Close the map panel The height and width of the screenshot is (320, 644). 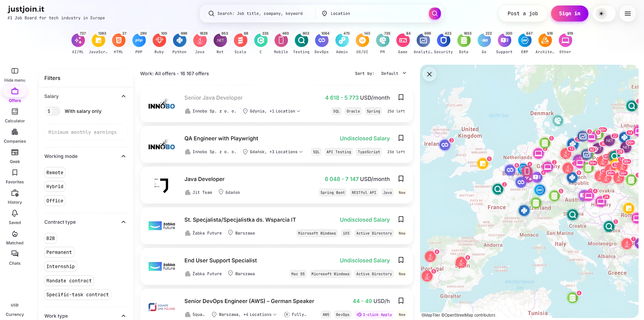(x=429, y=74)
